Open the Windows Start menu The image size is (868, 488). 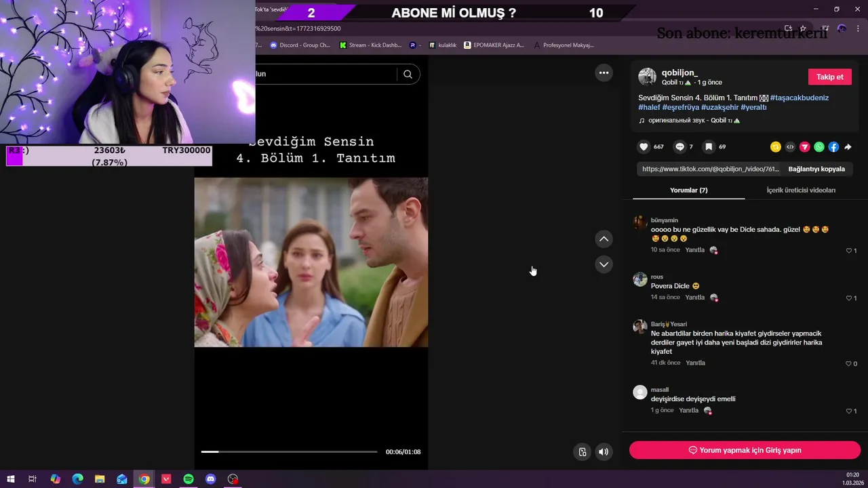[x=11, y=479]
